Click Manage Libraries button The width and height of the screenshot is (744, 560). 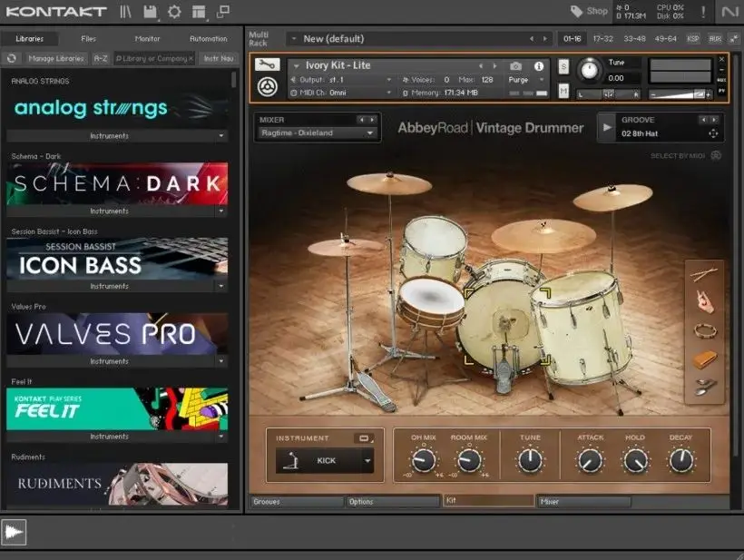coord(55,58)
